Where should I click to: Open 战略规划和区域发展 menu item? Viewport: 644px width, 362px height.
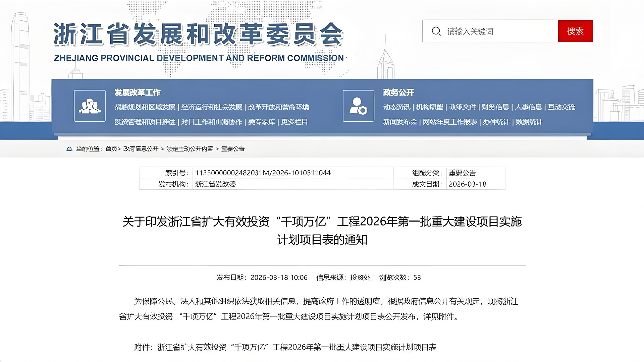point(145,107)
